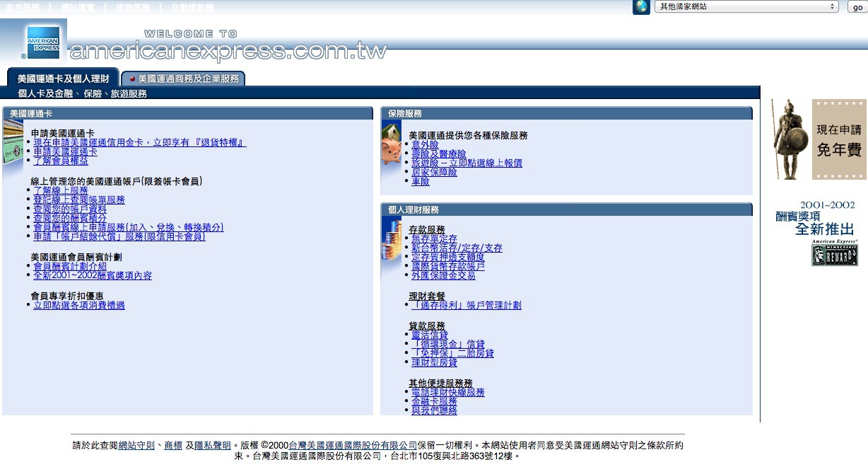Open the 申請美國運通卡 link
Screen dimensions: 868x467
click(x=65, y=151)
